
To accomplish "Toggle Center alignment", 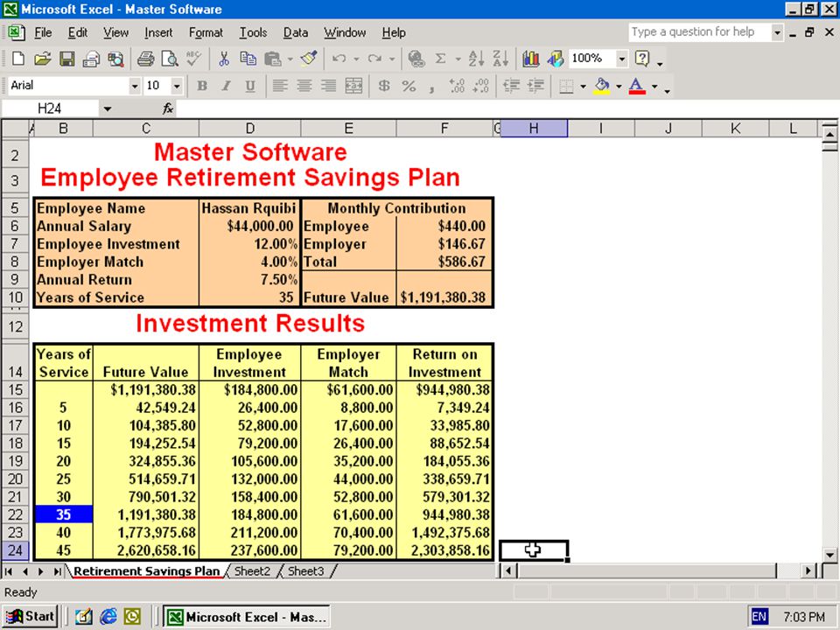I will point(304,86).
